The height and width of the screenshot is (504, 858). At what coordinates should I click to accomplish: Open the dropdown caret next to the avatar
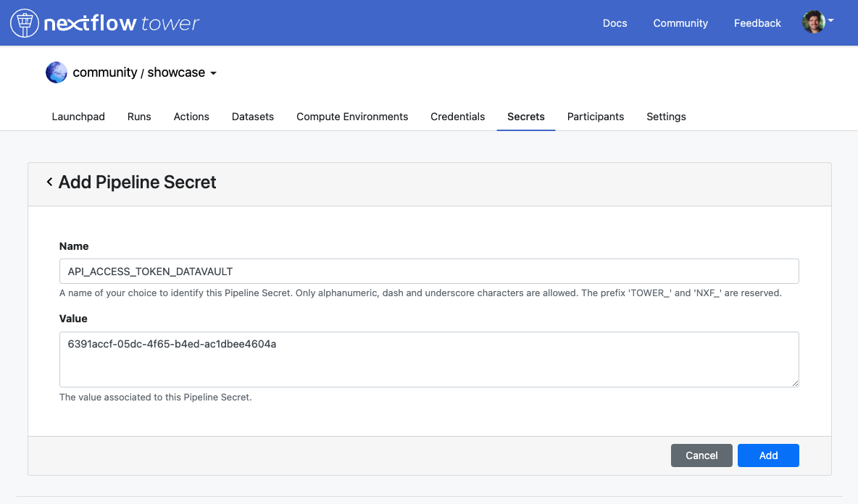coord(830,20)
